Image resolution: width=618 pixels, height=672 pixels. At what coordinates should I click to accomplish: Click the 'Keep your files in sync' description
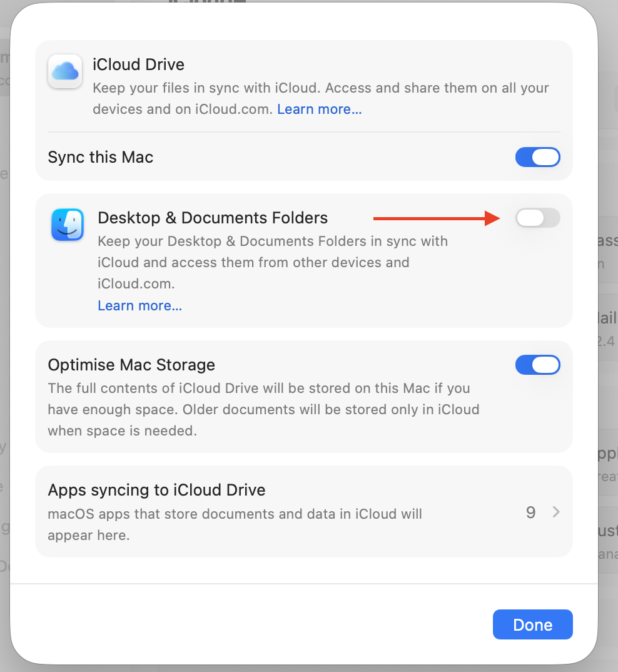[x=320, y=98]
